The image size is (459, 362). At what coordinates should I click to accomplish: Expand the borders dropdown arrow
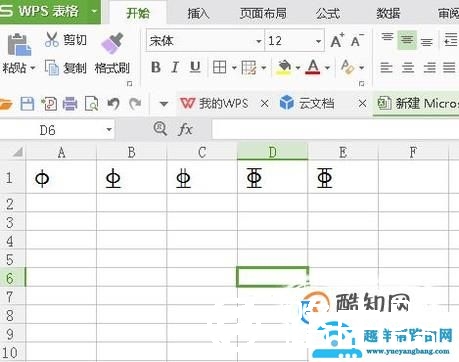coord(234,68)
